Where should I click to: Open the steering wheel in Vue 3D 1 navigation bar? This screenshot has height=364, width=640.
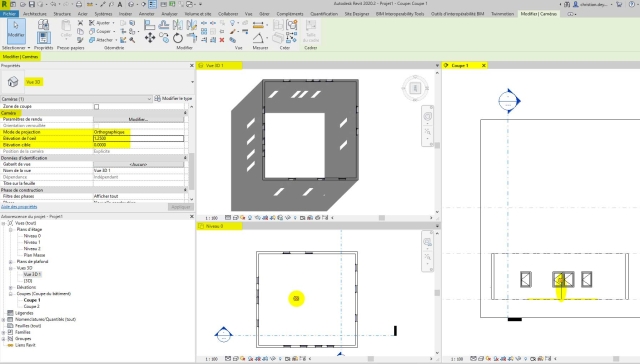click(x=427, y=116)
